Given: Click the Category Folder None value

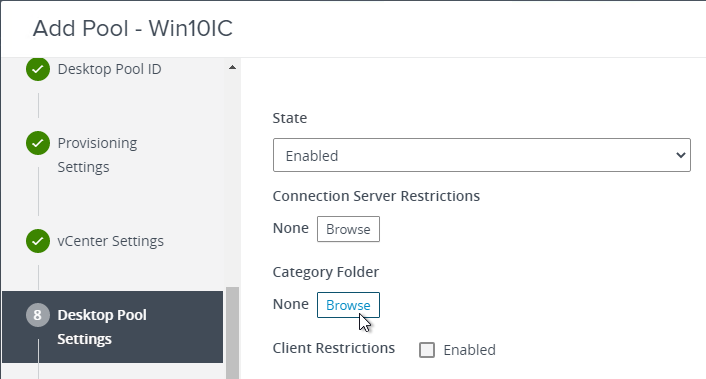Looking at the screenshot, I should (290, 304).
